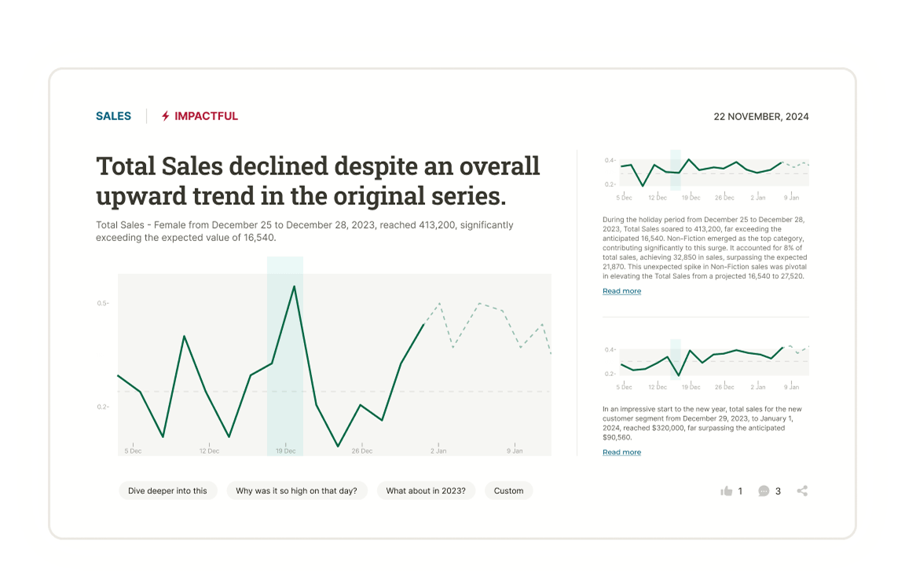The width and height of the screenshot is (905, 588).
Task: Click the 22 November, 2024 date
Action: coord(760,117)
